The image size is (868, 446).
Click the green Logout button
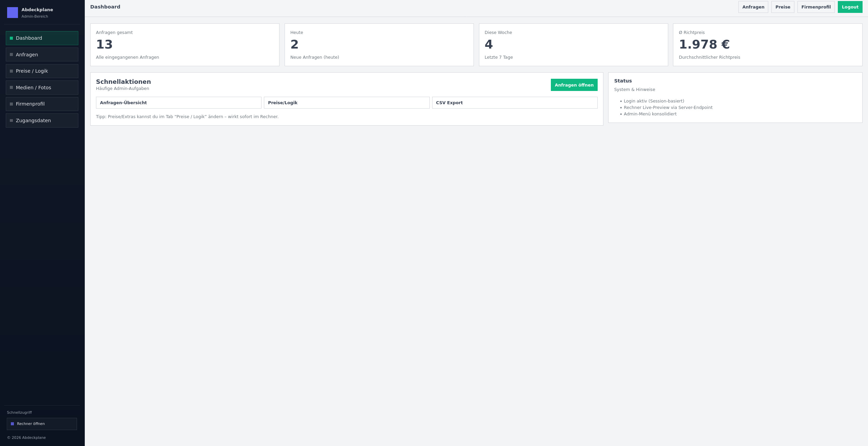[850, 7]
